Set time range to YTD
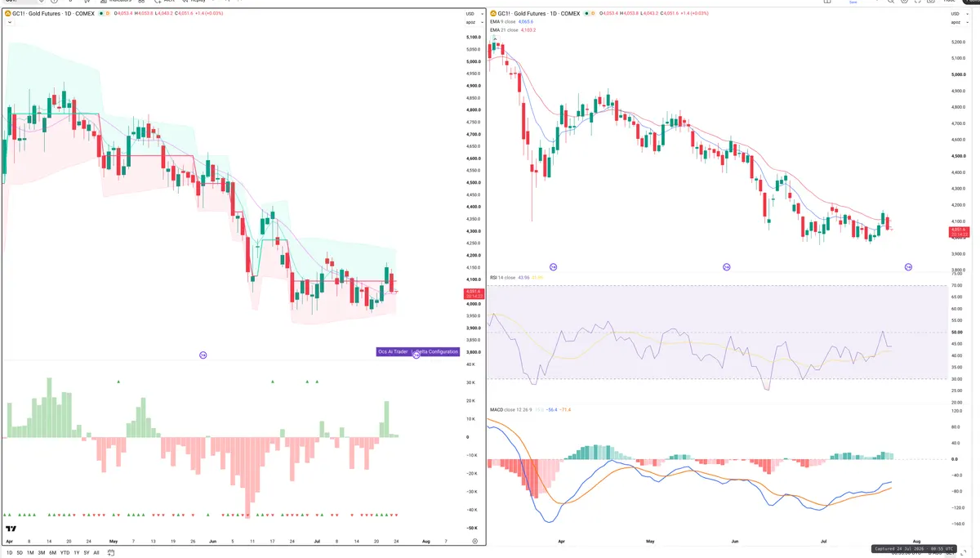 [65, 552]
